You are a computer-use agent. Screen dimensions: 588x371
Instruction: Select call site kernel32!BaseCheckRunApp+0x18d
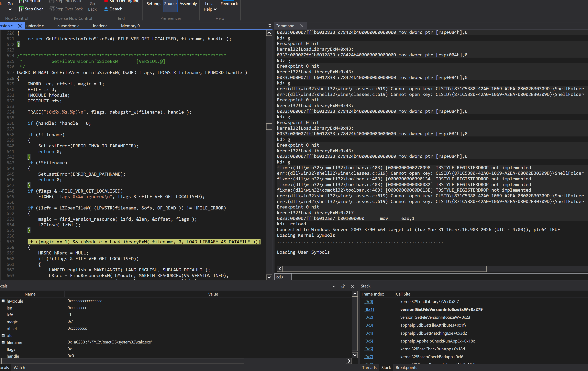[x=432, y=349]
